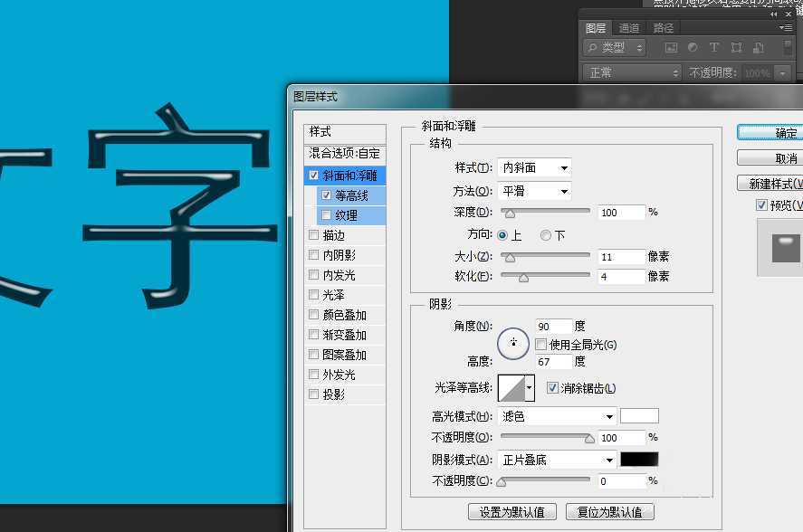Viewport: 803px width, 532px height.
Task: Open the 样式 internal bevel dropdown
Action: (x=533, y=166)
